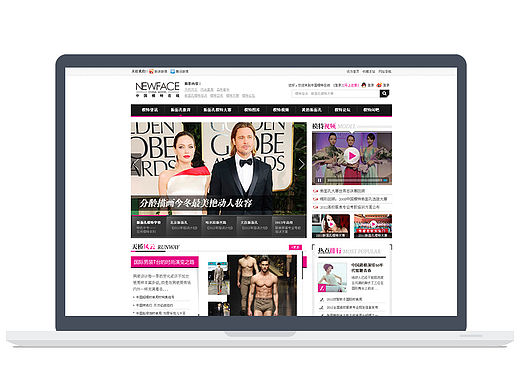Open the first MOST POPULAR list item
Viewport: 520px width, 390px height.
[x=344, y=299]
